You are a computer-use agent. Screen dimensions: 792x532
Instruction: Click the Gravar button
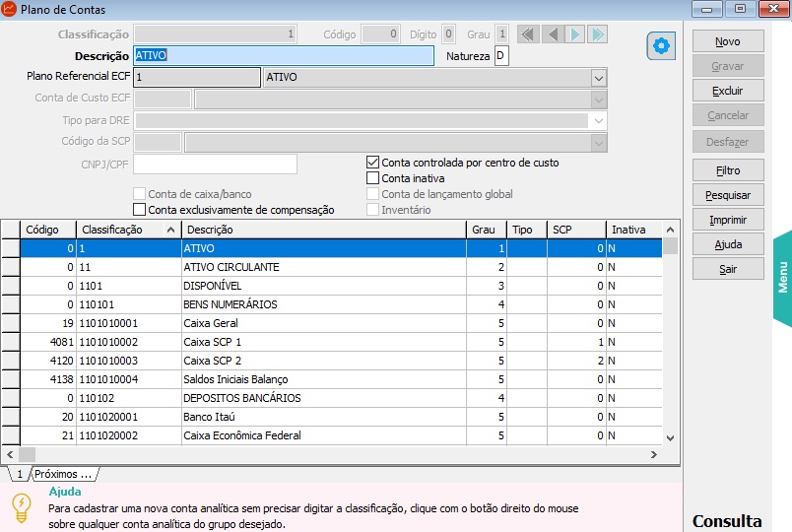728,66
